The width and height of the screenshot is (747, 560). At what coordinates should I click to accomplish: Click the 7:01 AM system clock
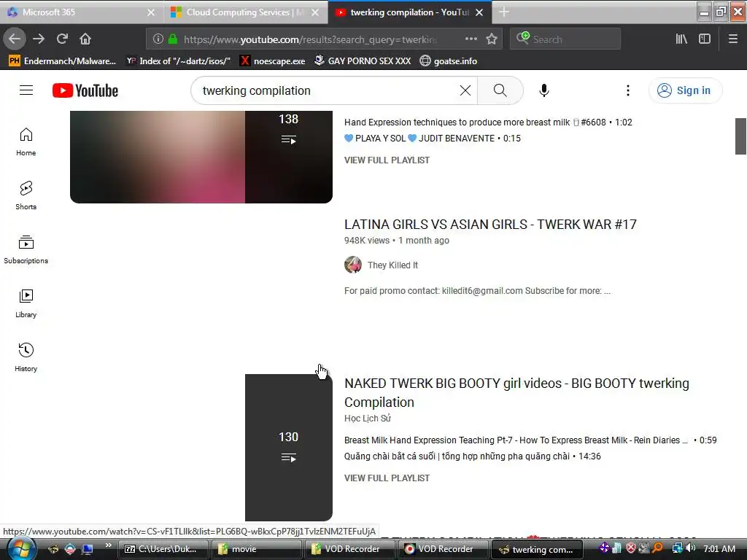719,548
